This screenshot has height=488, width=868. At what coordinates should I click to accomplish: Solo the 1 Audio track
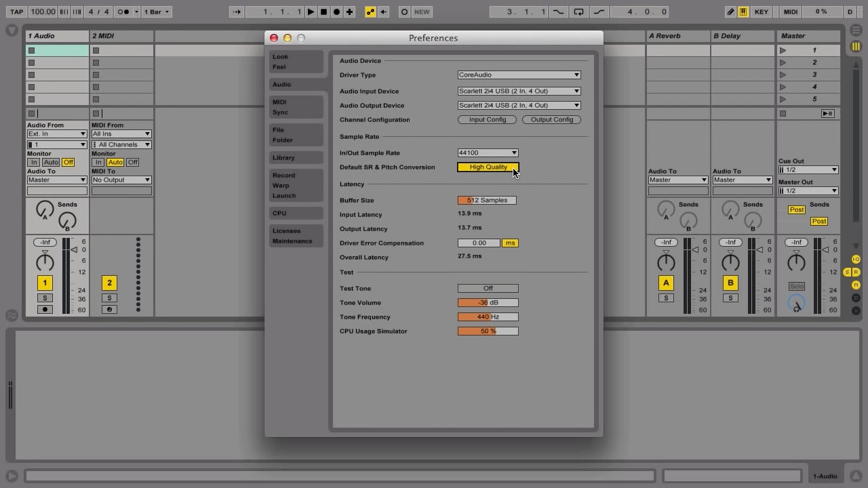point(45,298)
